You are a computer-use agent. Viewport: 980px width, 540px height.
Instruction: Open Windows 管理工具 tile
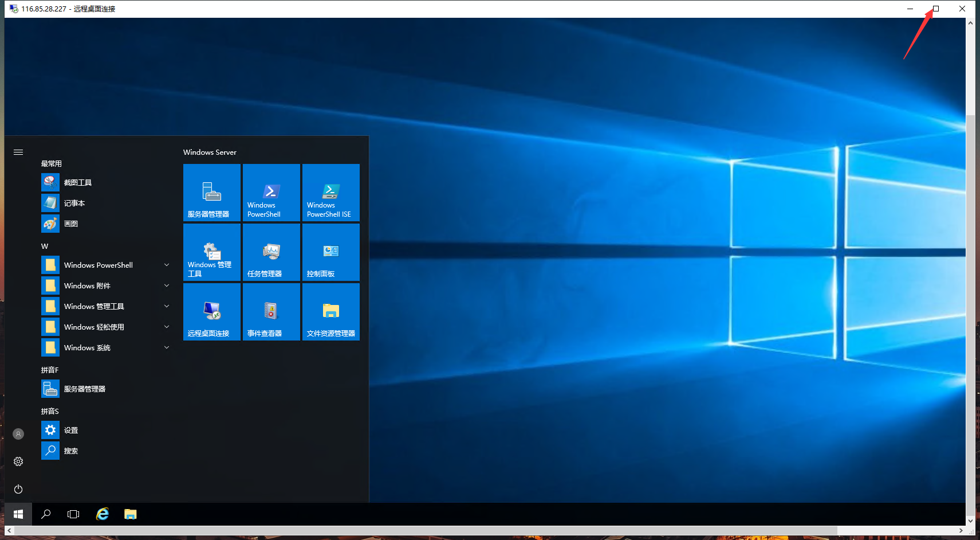212,252
